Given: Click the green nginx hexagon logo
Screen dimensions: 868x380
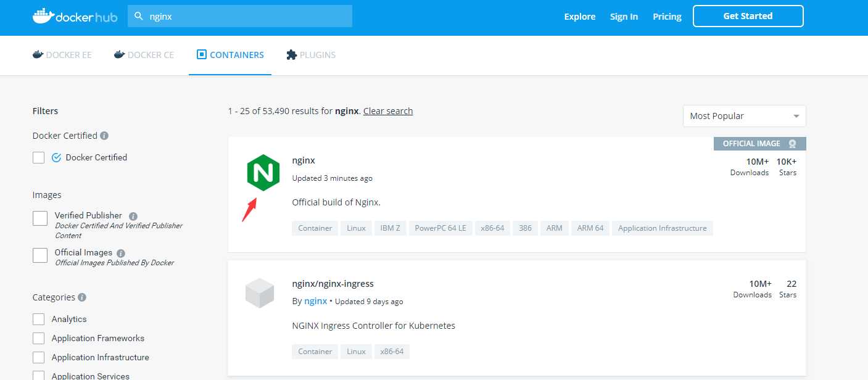Looking at the screenshot, I should pyautogui.click(x=263, y=173).
